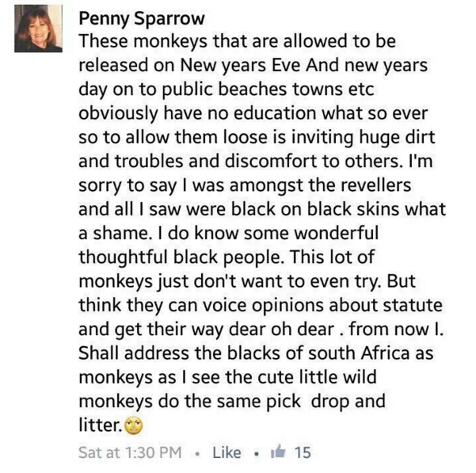Click the emoji ending the comment

tap(135, 428)
